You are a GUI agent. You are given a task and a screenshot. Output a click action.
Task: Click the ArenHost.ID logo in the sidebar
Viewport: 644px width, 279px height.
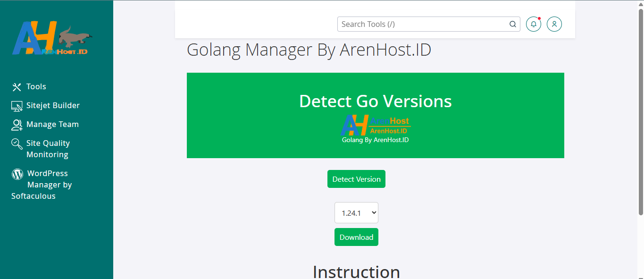click(x=52, y=38)
